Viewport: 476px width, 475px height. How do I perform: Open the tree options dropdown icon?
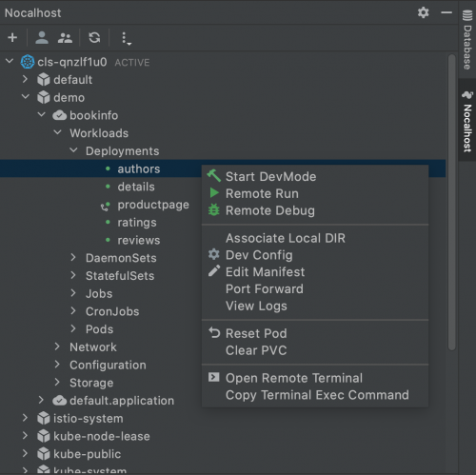[127, 38]
